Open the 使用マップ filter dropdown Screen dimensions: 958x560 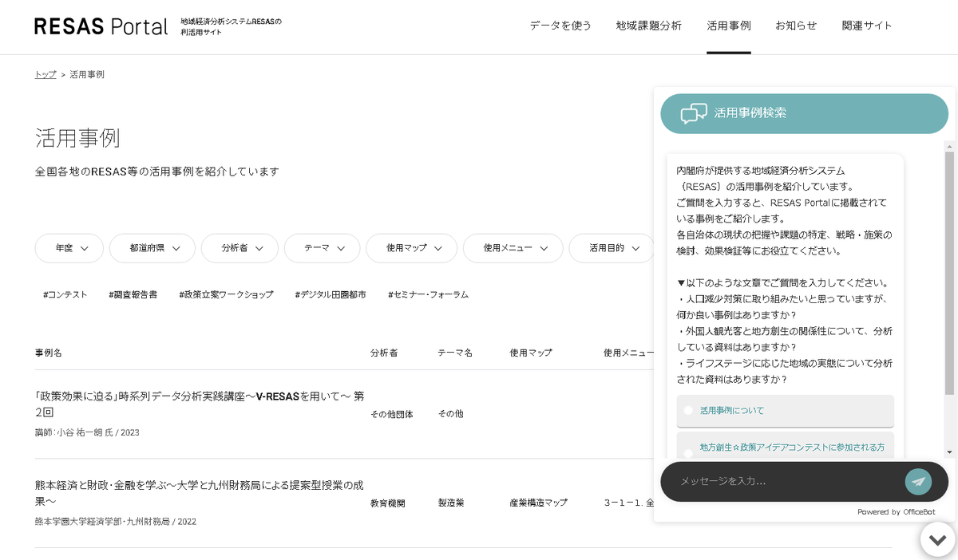coord(411,248)
